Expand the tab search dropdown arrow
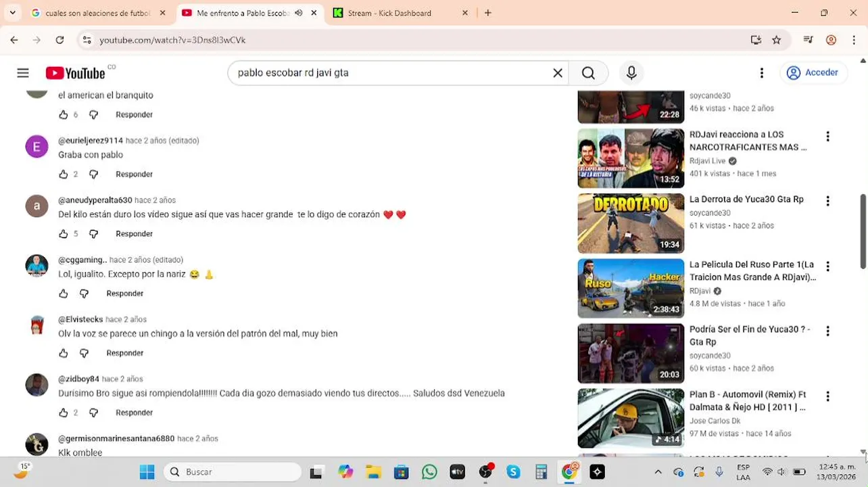This screenshot has height=487, width=868. [12, 13]
